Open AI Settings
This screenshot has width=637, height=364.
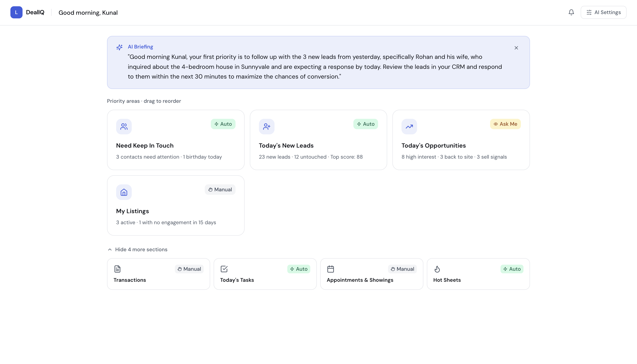point(603,12)
